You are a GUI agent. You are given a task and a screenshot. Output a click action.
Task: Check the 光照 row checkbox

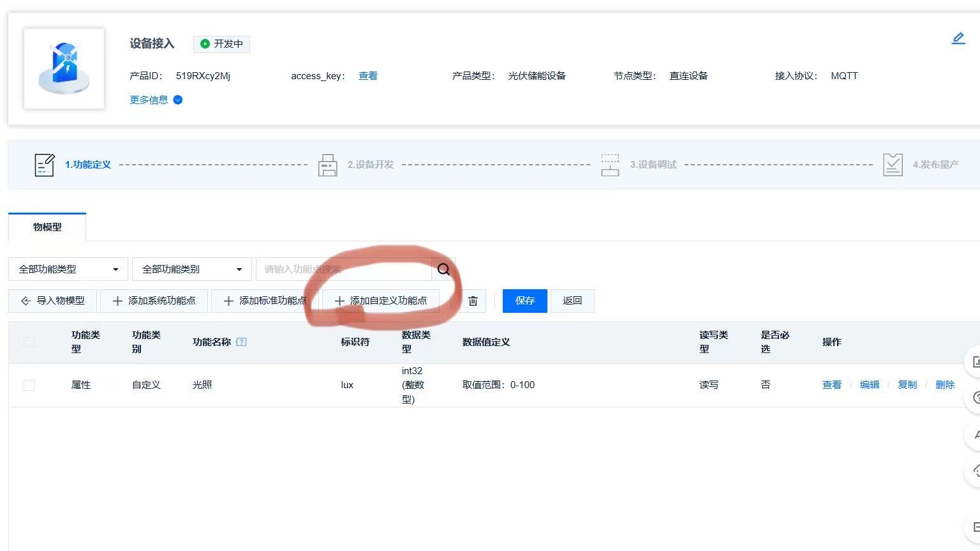(x=29, y=385)
